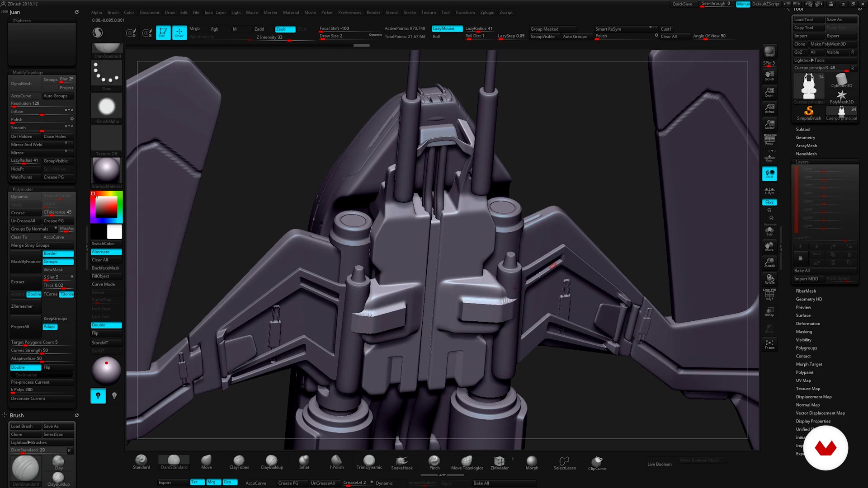Toggle the Zsub mode
868x488 pixels.
tap(285, 29)
